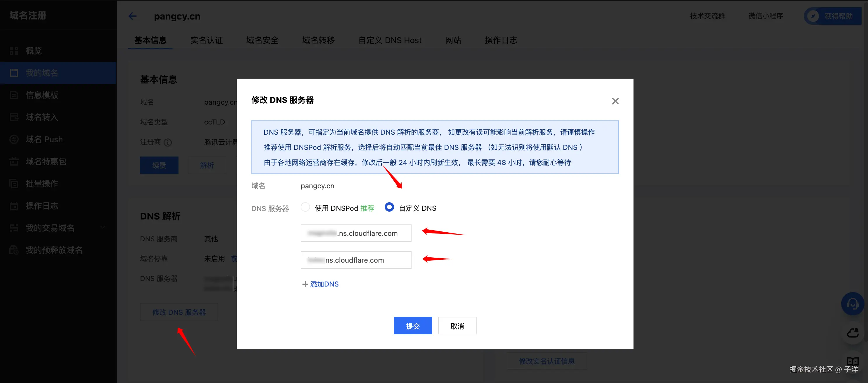Open the headset customer support icon
The height and width of the screenshot is (383, 868).
(852, 303)
